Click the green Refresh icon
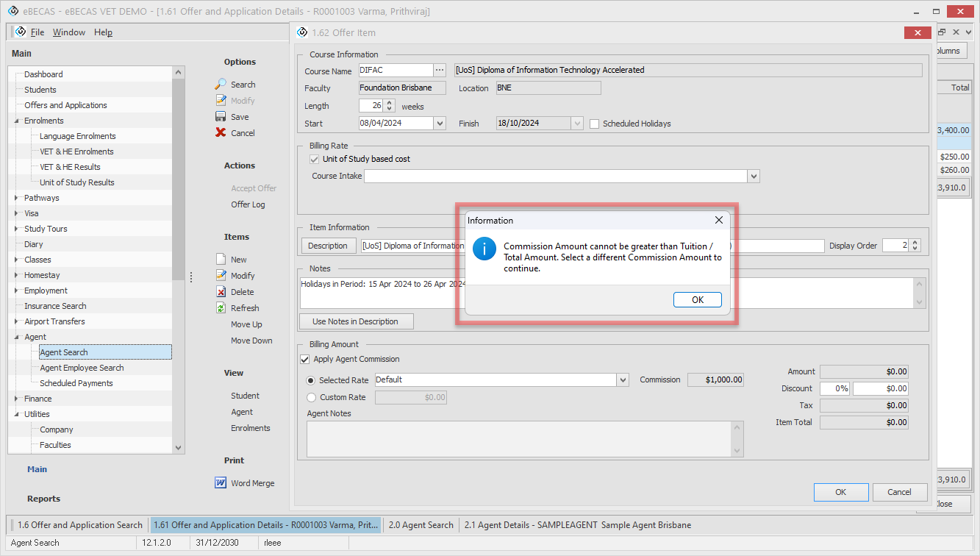This screenshot has width=980, height=556. pyautogui.click(x=221, y=308)
